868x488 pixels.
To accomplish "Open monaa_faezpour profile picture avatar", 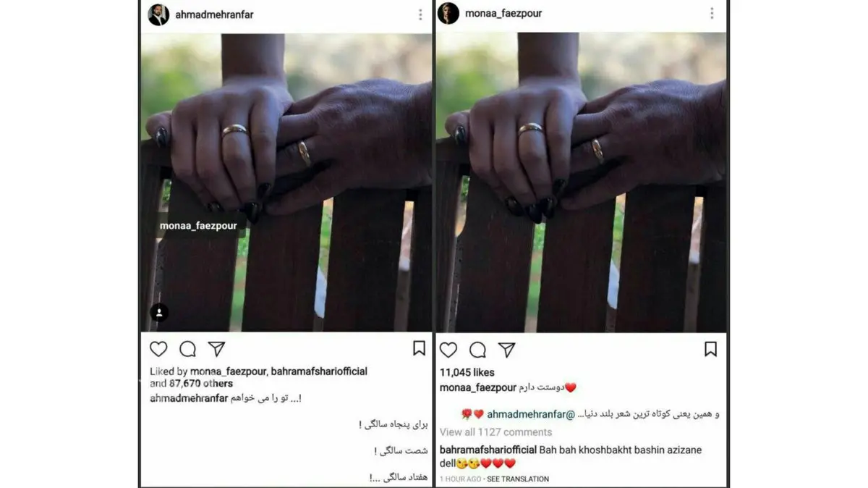I will 448,13.
